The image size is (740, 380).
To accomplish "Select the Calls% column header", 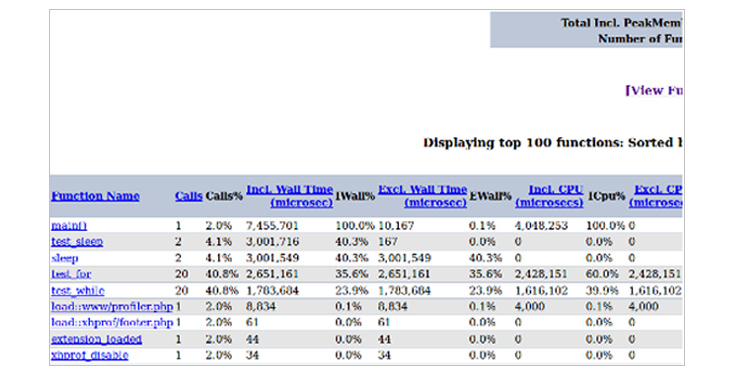I will (x=224, y=196).
